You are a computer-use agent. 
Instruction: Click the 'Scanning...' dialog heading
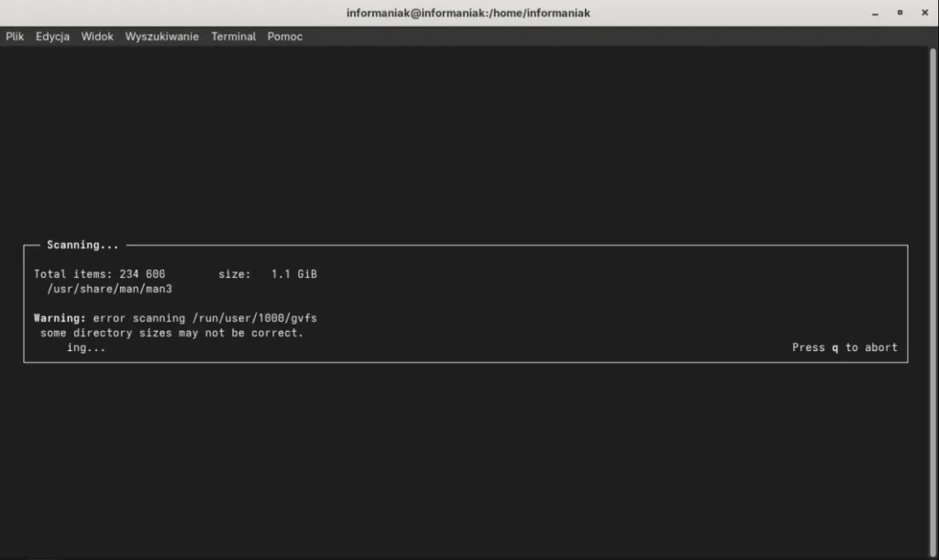(x=83, y=246)
